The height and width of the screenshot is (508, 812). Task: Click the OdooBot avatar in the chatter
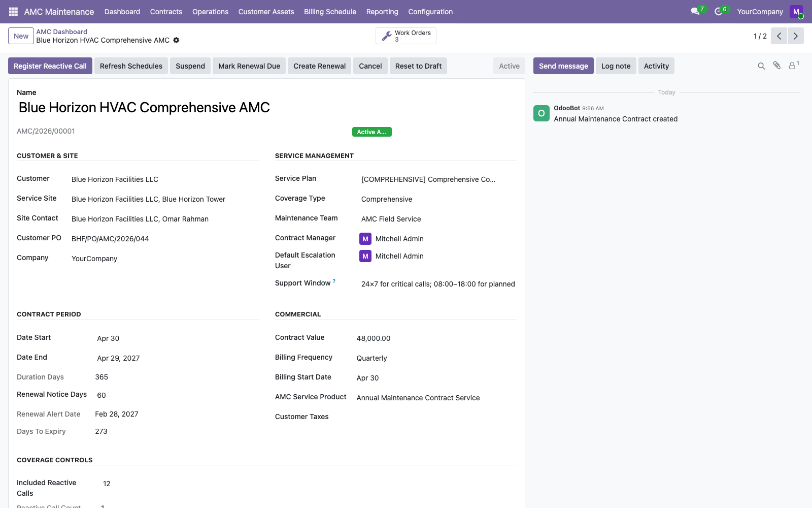click(542, 113)
